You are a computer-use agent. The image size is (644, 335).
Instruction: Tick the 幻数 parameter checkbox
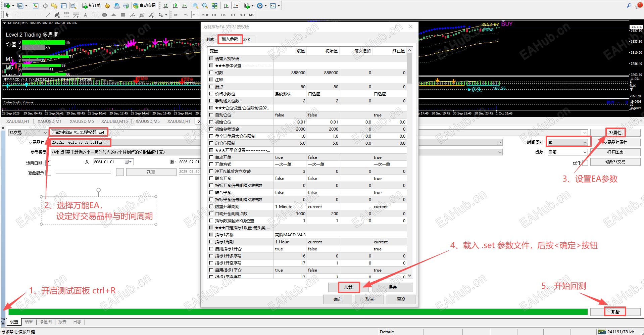(211, 73)
